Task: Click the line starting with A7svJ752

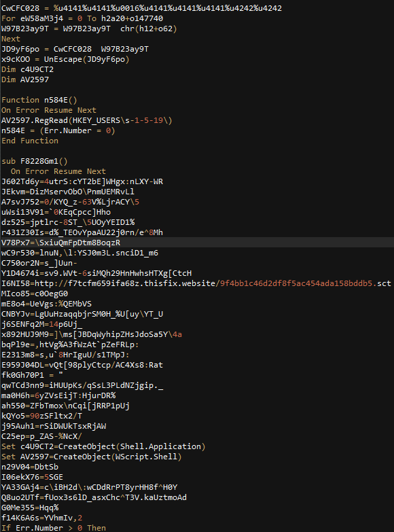Action: coord(70,202)
